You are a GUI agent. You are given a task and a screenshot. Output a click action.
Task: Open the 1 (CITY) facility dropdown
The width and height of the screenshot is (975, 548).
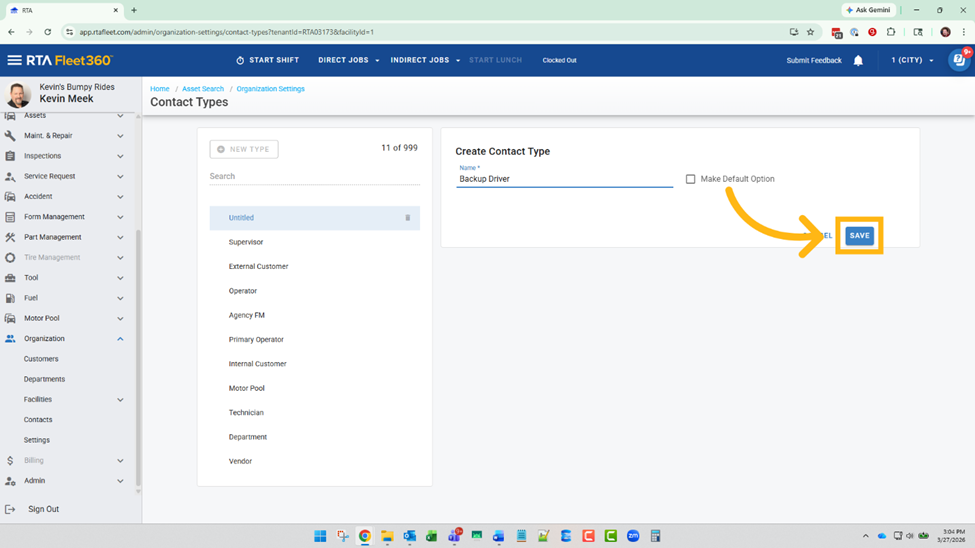point(912,60)
